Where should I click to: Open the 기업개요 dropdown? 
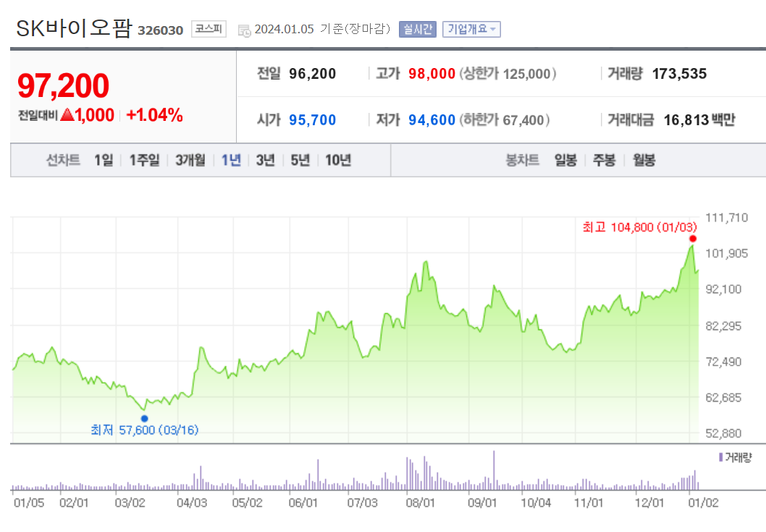click(471, 29)
